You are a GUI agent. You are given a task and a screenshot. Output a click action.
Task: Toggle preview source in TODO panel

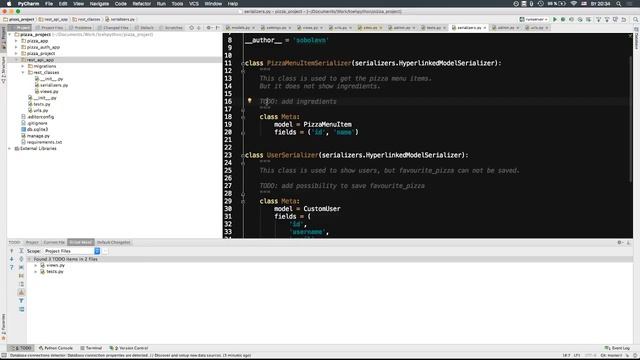tap(21, 309)
